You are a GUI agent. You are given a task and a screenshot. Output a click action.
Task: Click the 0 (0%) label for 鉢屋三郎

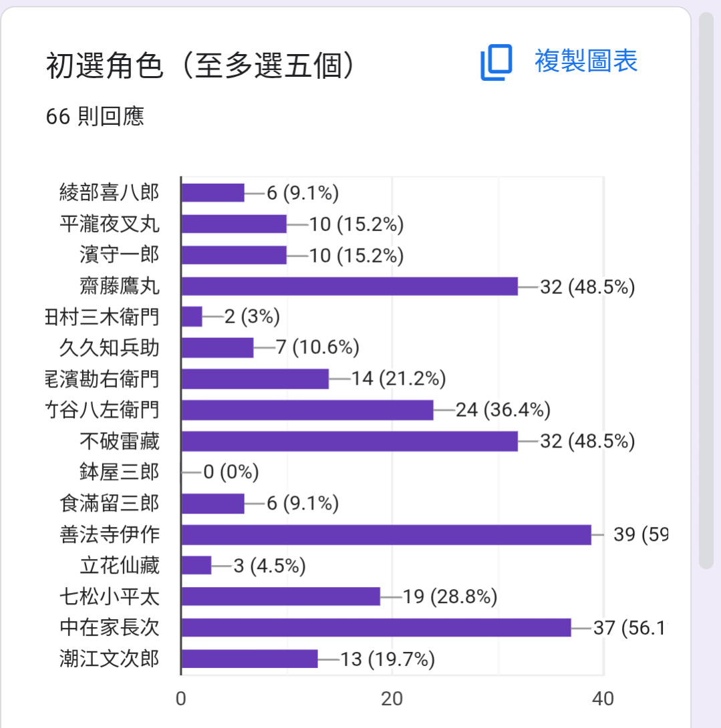click(231, 472)
